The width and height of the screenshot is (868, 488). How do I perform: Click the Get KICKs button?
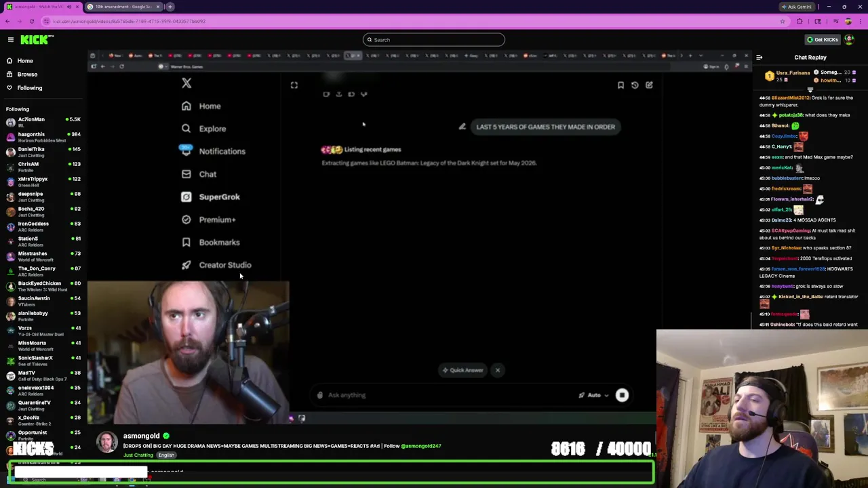click(823, 40)
